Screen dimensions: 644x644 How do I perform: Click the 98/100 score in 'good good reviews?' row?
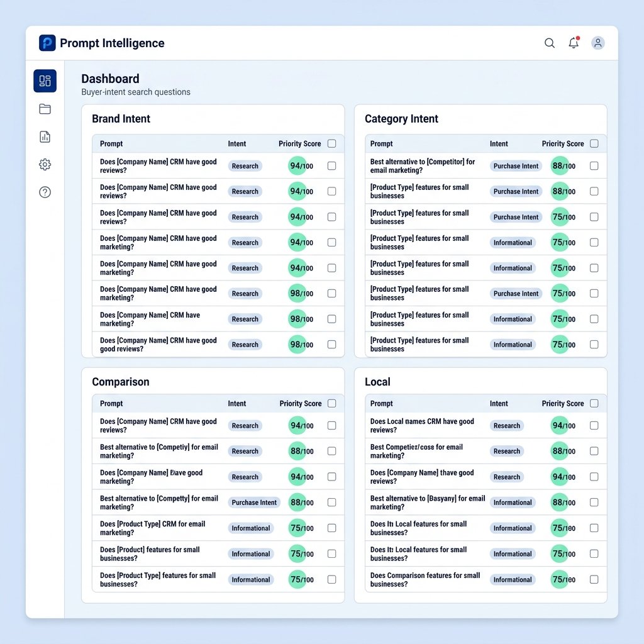301,345
